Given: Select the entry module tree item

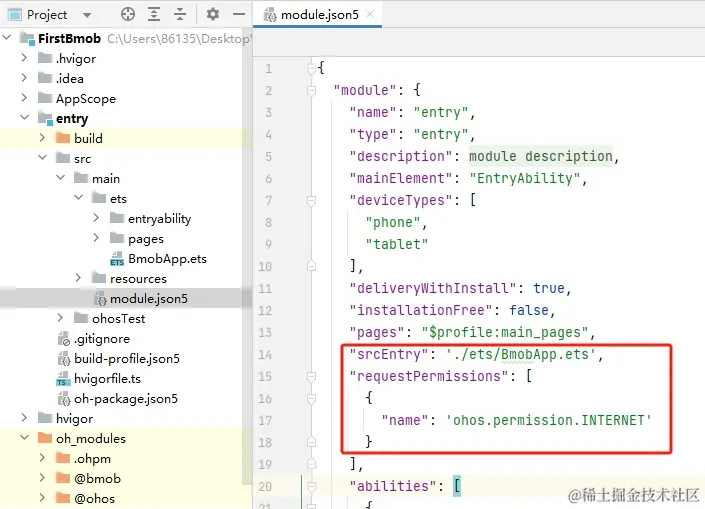Looking at the screenshot, I should click(72, 118).
